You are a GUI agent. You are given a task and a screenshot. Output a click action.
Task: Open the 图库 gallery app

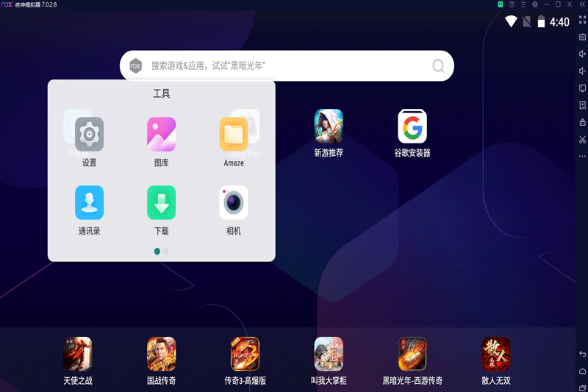tap(161, 134)
